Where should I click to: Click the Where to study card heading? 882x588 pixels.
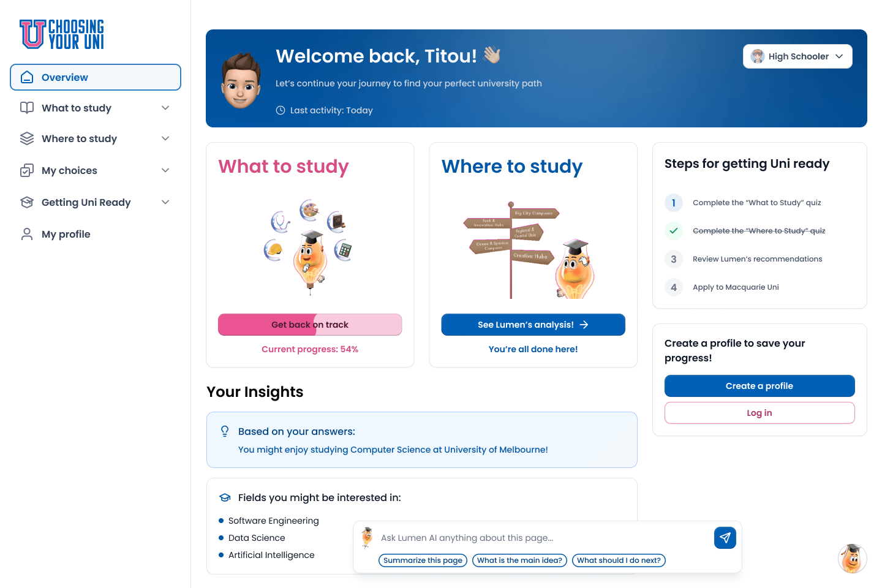coord(512,167)
